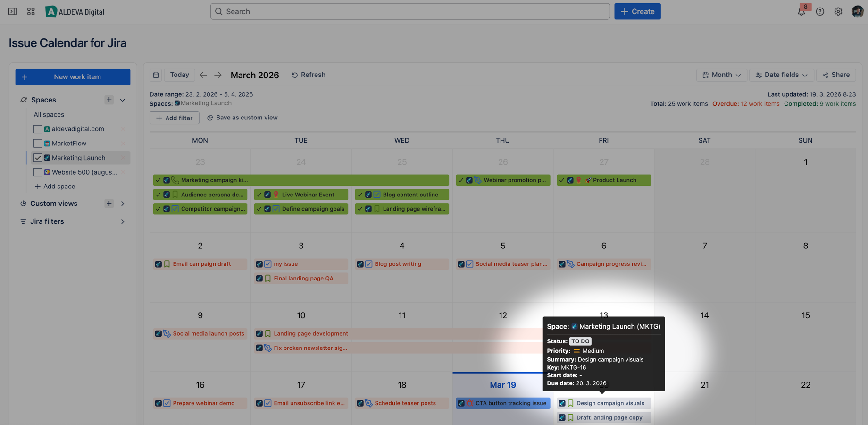This screenshot has width=868, height=425.
Task: Open the Date fields dropdown
Action: coord(781,75)
